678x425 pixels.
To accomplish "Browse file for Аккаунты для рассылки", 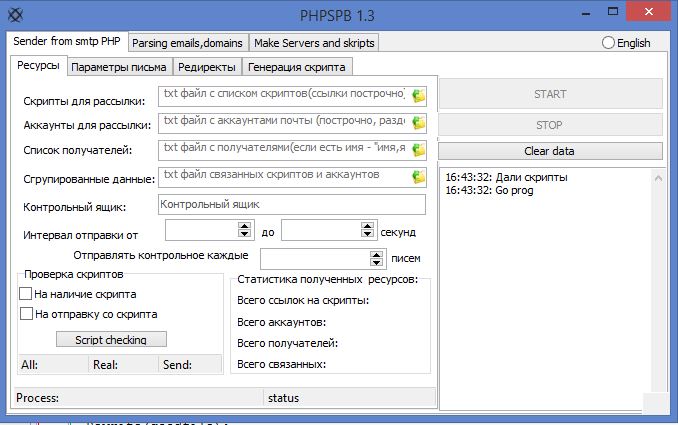I will click(x=418, y=122).
